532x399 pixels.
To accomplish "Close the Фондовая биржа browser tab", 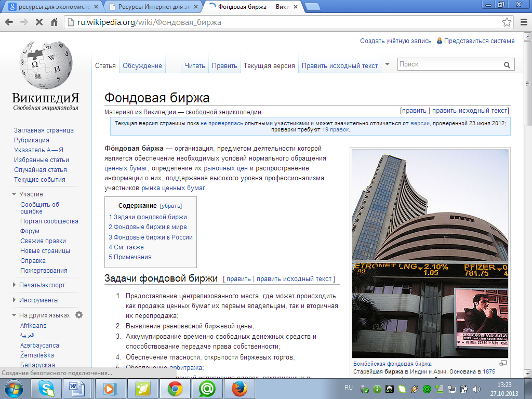I will click(296, 7).
